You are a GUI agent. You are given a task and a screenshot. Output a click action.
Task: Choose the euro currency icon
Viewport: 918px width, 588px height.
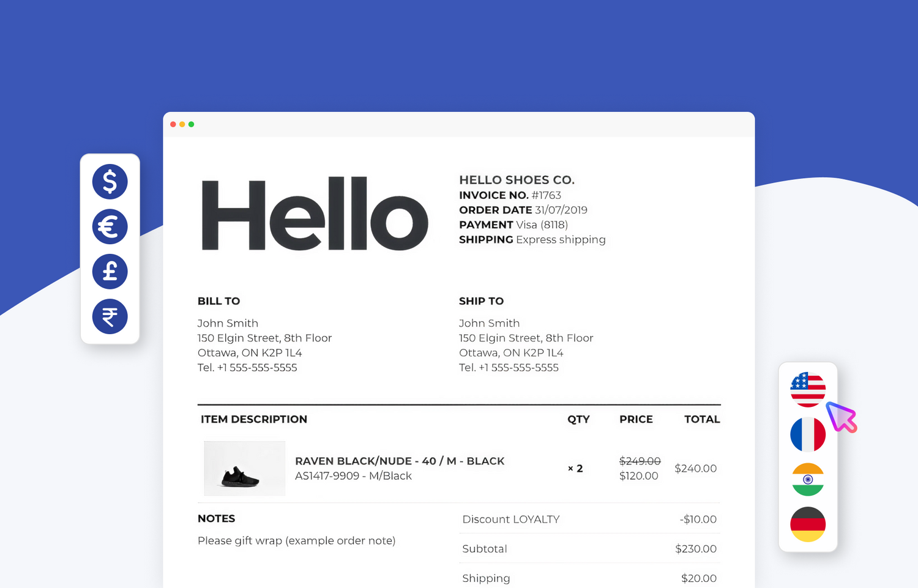(110, 227)
